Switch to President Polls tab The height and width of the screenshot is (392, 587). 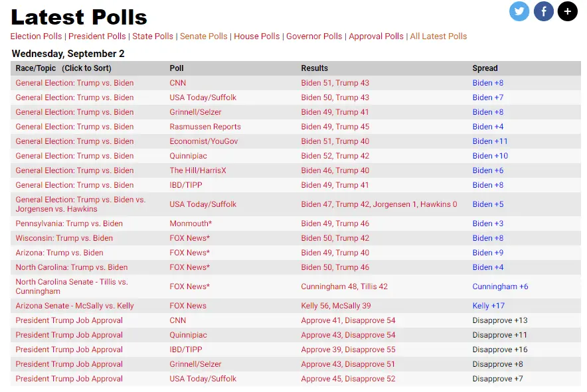97,36
